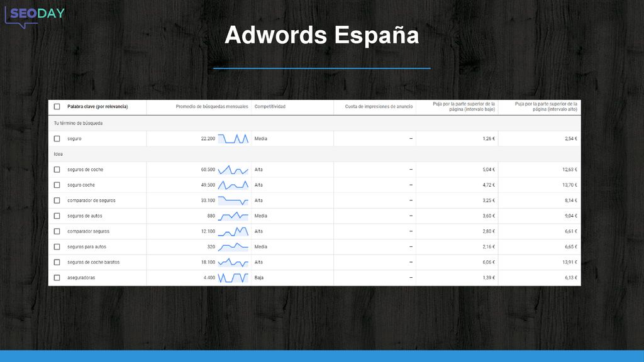This screenshot has width=644, height=362.
Task: Click the search volume value '880'
Action: coord(211,216)
